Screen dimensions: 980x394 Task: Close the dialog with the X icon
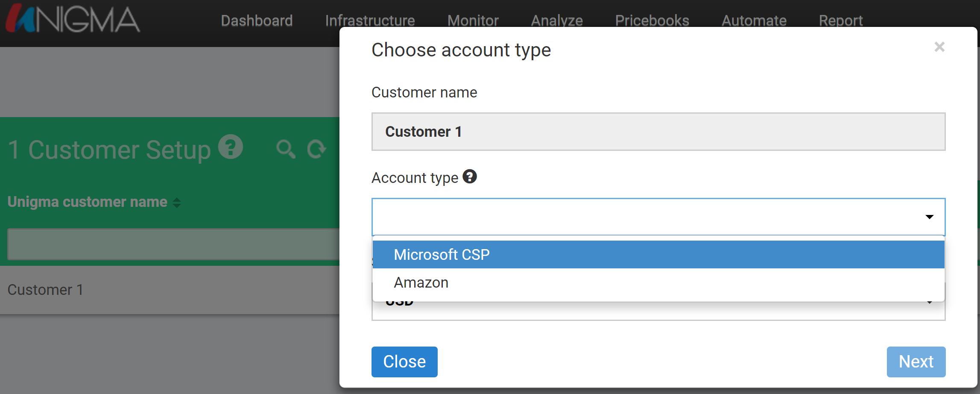[x=939, y=47]
